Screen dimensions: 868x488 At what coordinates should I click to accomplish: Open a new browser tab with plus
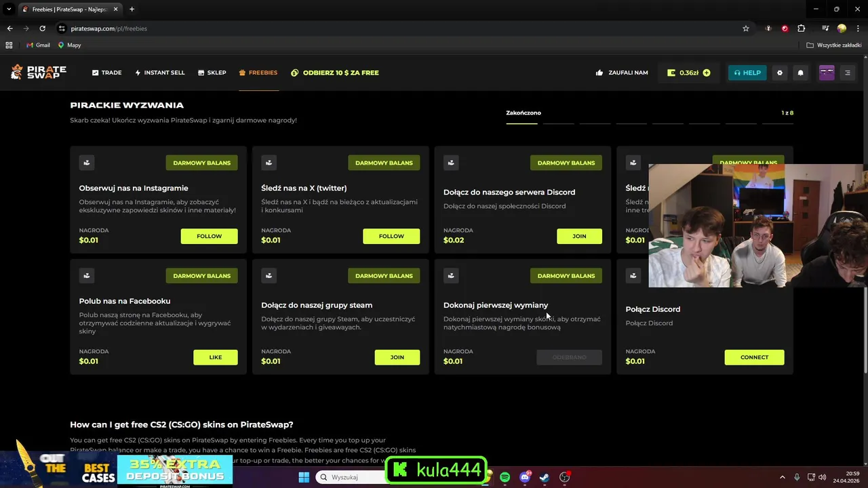click(x=132, y=9)
